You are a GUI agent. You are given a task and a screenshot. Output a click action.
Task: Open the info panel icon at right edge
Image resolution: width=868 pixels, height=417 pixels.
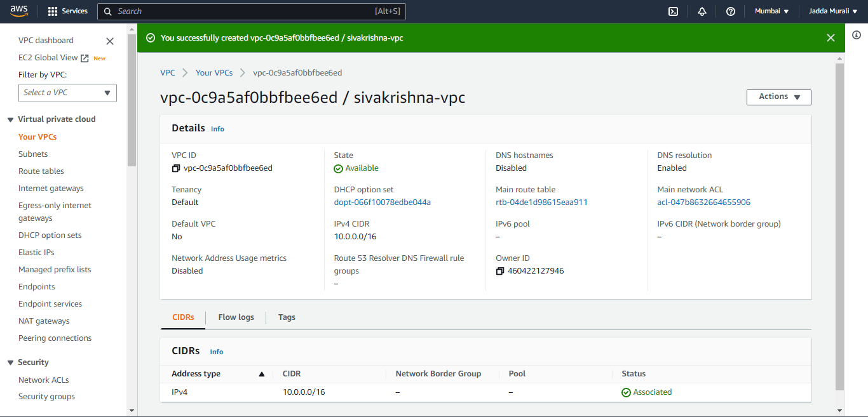tap(857, 34)
